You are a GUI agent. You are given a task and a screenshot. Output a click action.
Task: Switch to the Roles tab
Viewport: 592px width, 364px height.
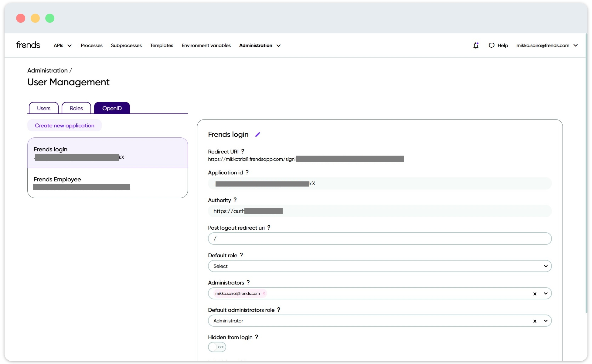tap(76, 108)
